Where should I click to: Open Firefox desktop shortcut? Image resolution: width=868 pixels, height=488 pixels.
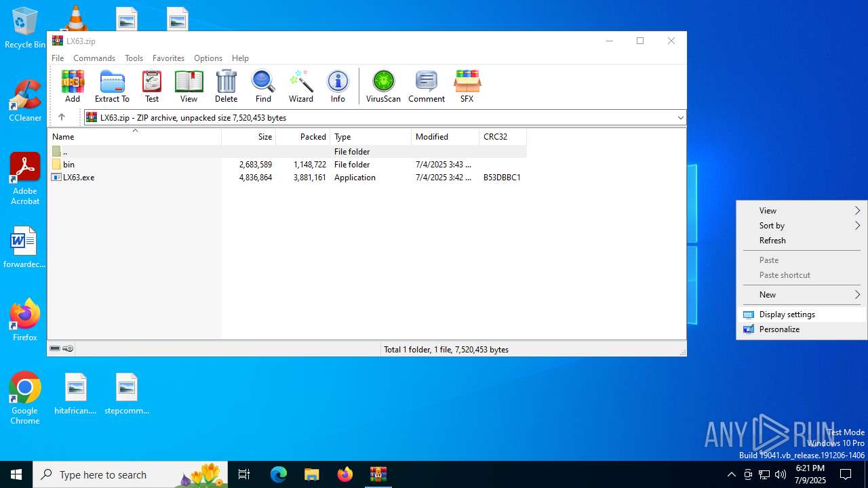[x=24, y=319]
